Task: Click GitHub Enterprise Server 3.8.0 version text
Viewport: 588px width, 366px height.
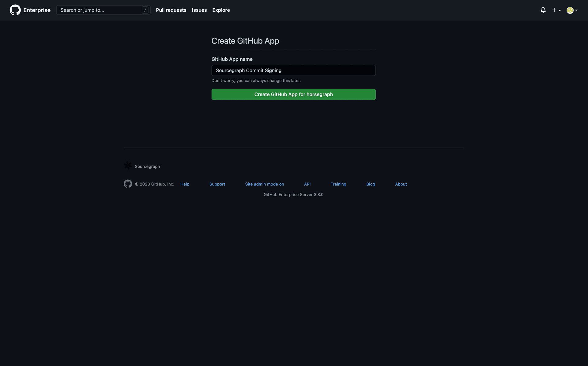Action: [x=293, y=195]
